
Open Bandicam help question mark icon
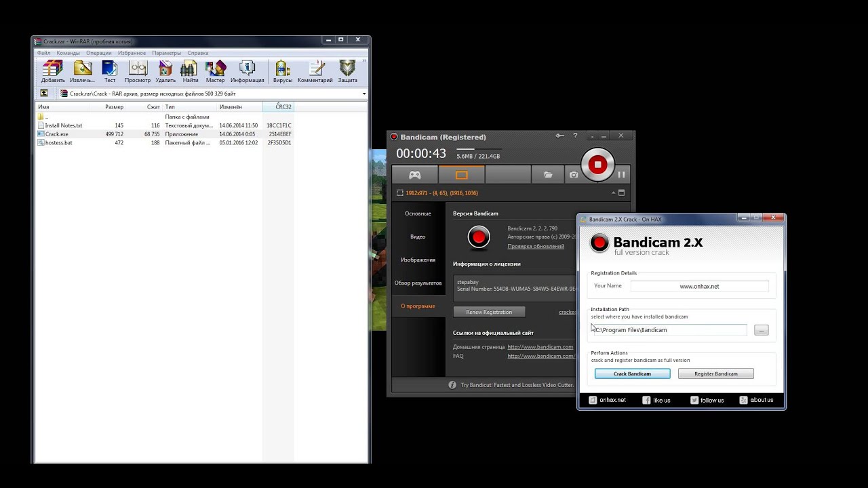tap(575, 136)
